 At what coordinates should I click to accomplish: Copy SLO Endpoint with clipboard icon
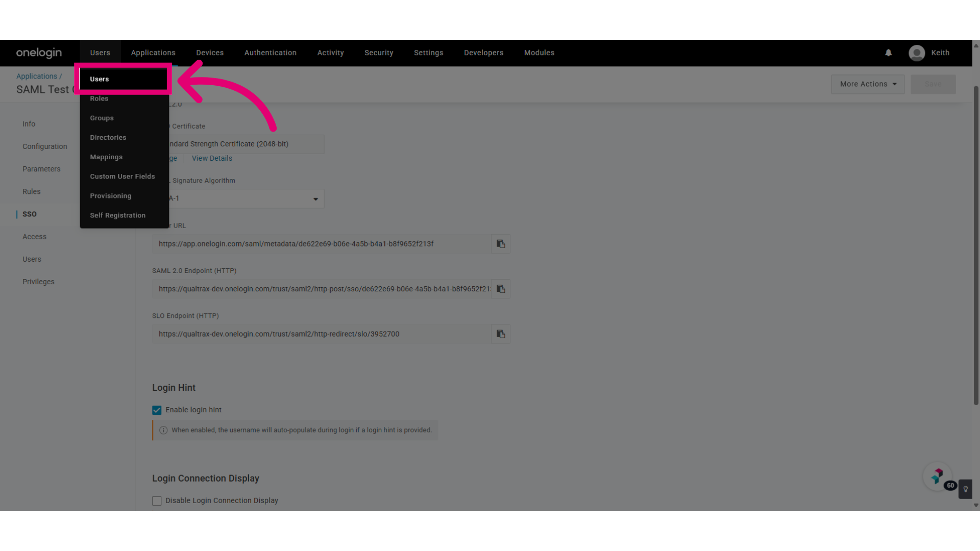[501, 334]
